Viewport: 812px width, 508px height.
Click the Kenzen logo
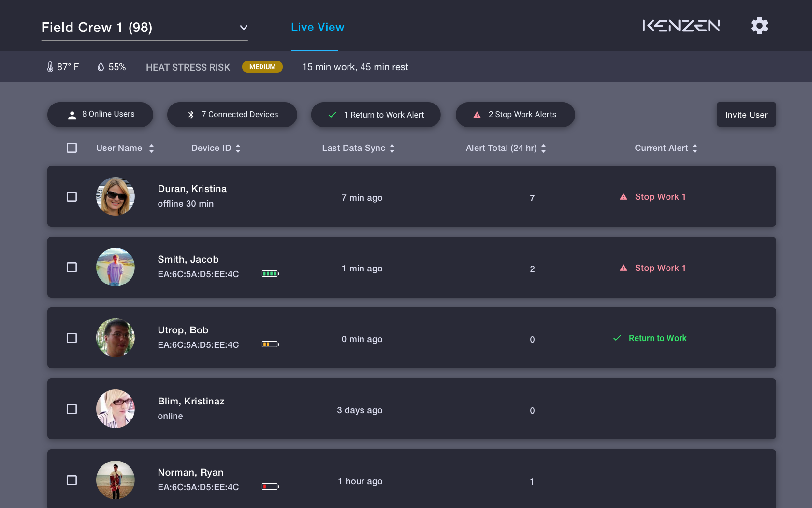point(681,26)
